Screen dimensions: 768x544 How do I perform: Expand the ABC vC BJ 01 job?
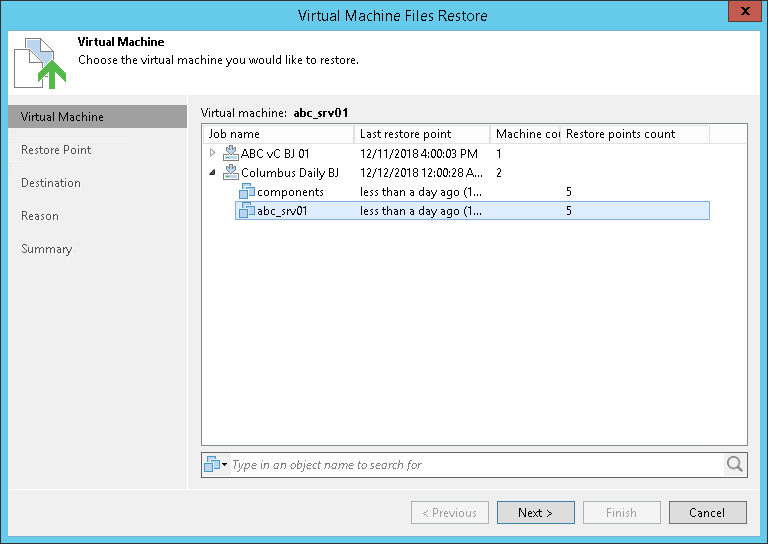212,154
